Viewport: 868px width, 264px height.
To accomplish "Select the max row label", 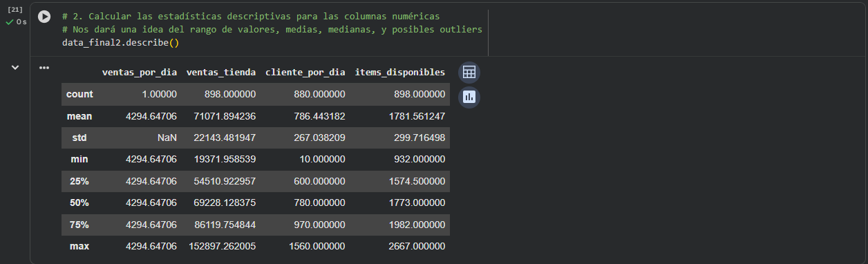I will tap(79, 246).
